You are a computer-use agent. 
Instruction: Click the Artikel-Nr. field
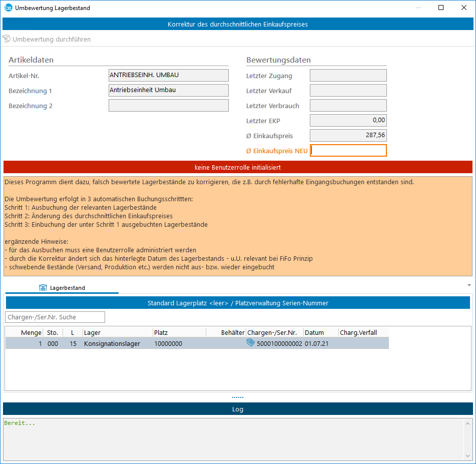(x=168, y=76)
